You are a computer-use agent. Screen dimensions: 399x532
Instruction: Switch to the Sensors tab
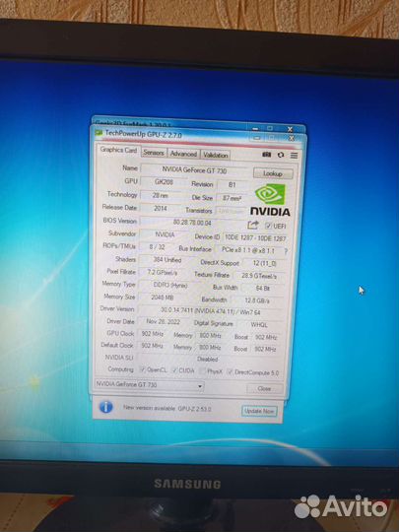tap(154, 153)
